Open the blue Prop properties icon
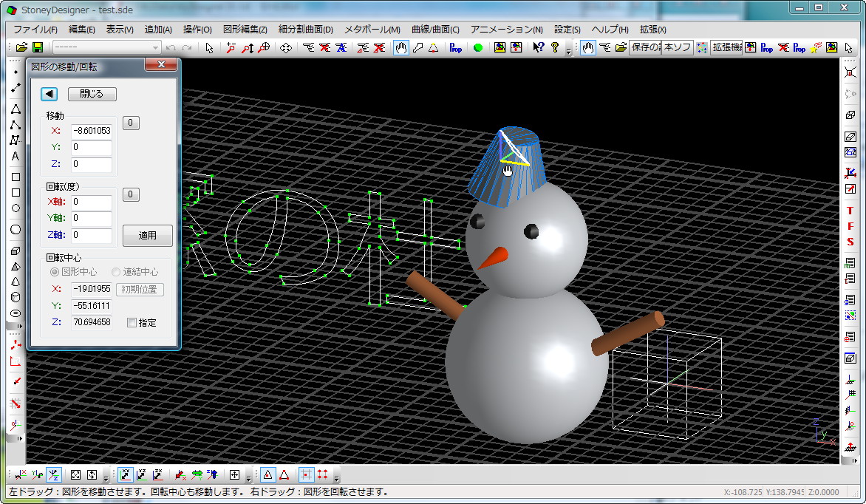866x504 pixels. (456, 47)
